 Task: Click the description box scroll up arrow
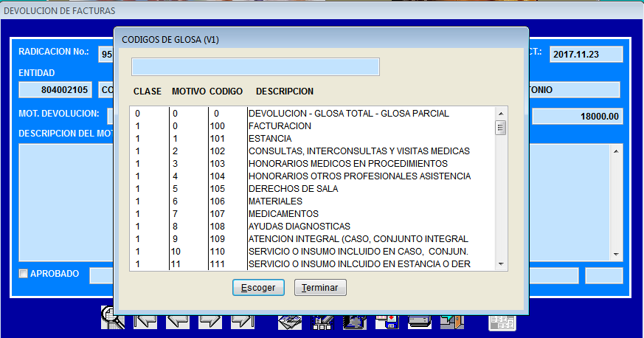[x=616, y=151]
